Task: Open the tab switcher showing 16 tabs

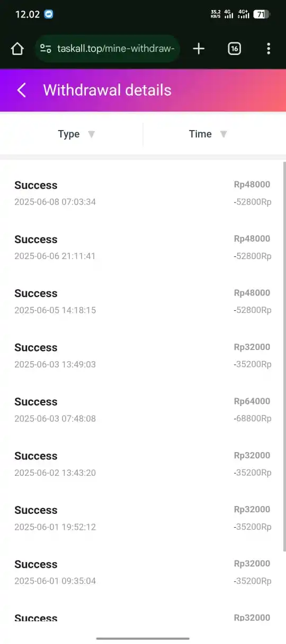Action: 234,49
